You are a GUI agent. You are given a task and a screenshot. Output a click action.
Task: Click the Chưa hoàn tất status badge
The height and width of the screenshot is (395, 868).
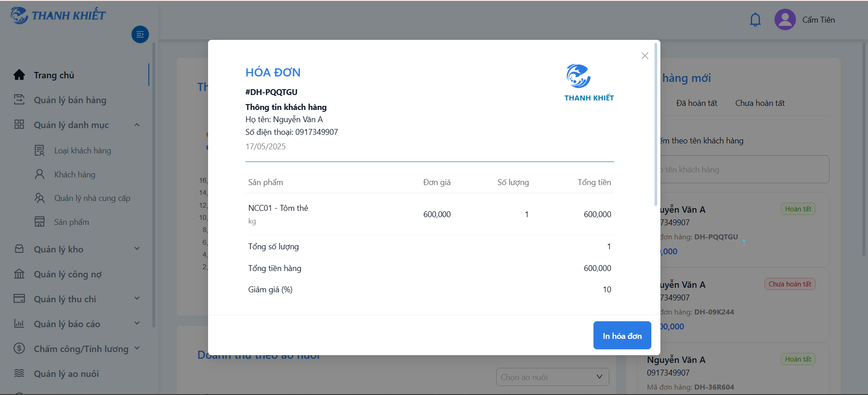coord(790,284)
